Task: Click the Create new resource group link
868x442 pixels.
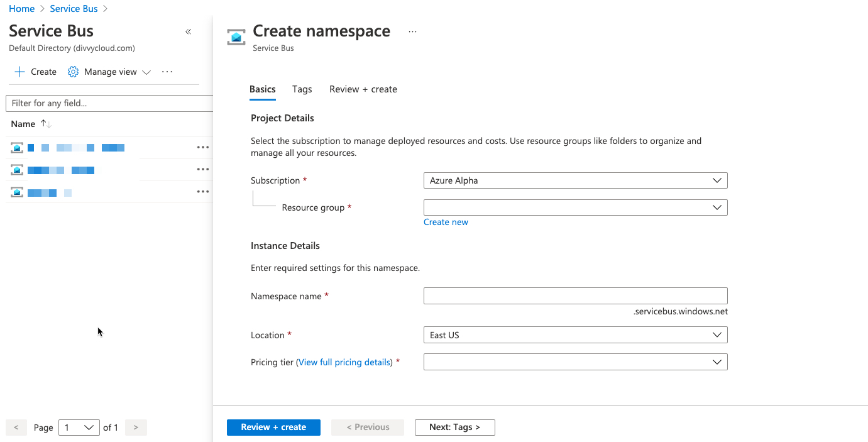Action: [x=446, y=222]
